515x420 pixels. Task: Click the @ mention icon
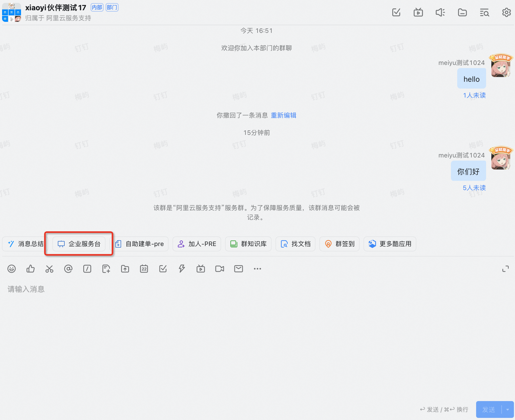click(68, 269)
